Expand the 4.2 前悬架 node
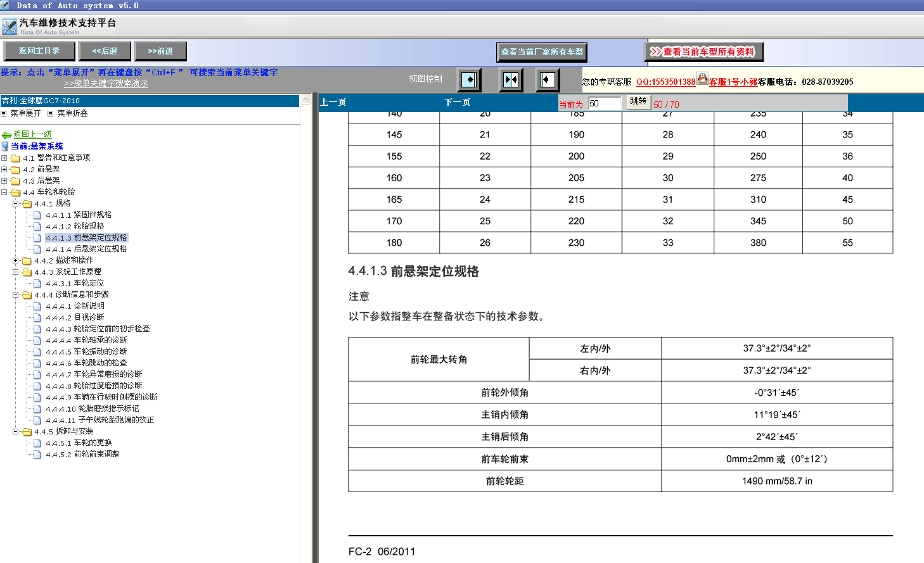Viewport: 924px width, 563px height. [4, 169]
